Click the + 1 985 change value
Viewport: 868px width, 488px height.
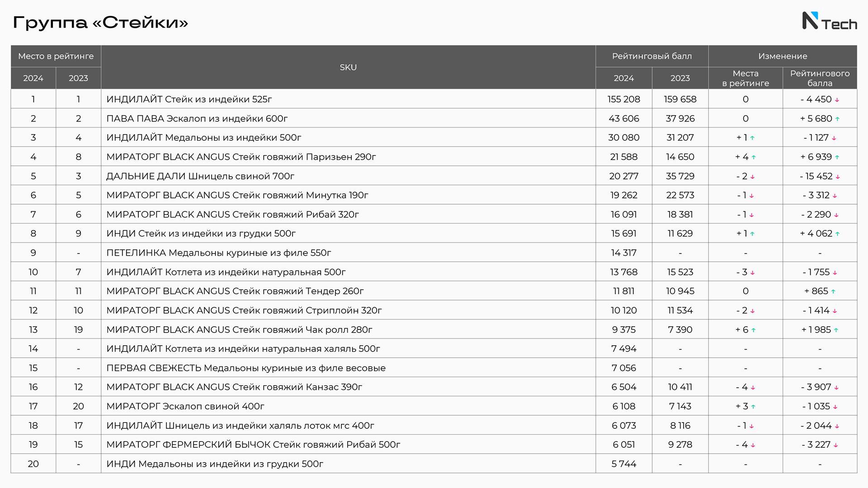tap(820, 329)
